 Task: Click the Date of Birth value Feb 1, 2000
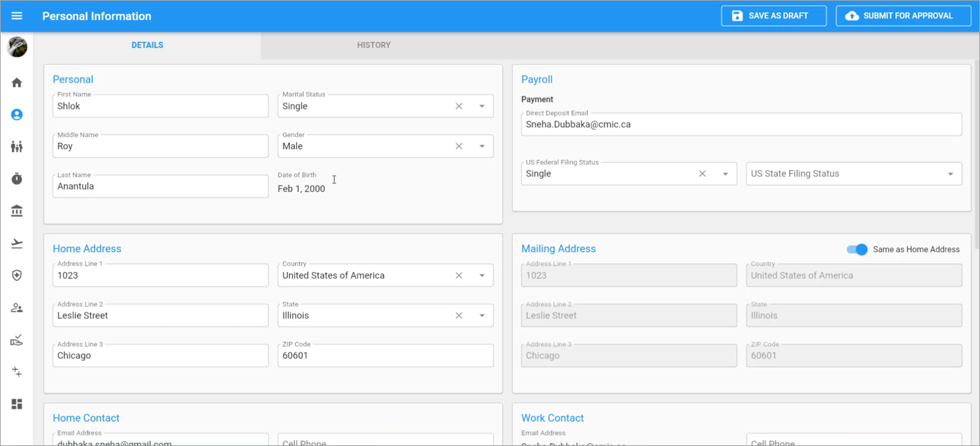pyautogui.click(x=301, y=189)
